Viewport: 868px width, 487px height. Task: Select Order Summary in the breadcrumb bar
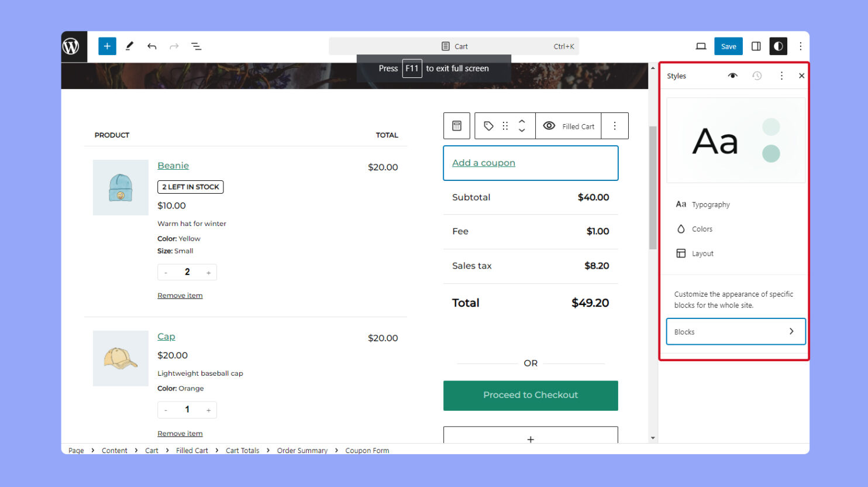click(x=302, y=450)
